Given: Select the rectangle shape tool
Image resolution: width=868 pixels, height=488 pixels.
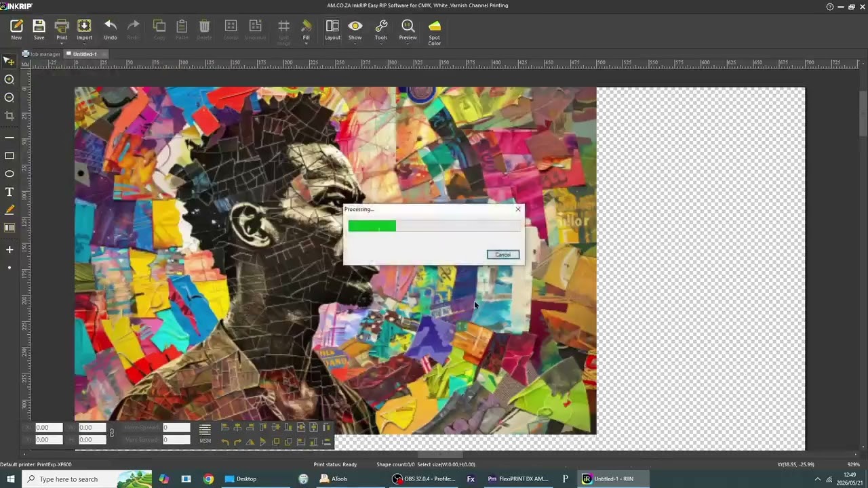Looking at the screenshot, I should (x=9, y=156).
